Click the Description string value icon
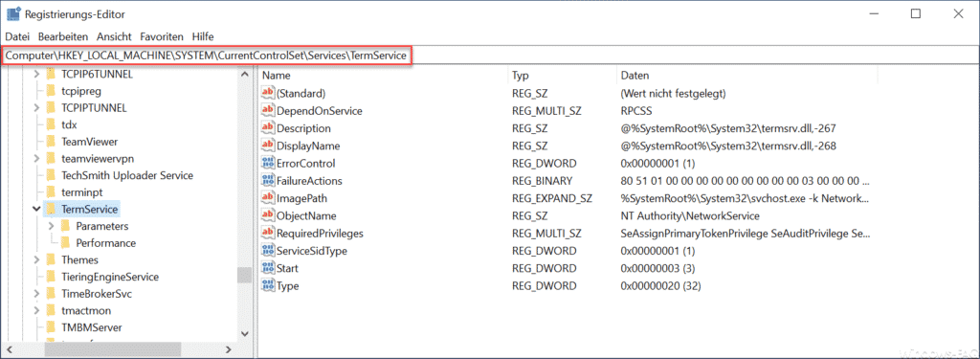The image size is (980, 359). [268, 128]
